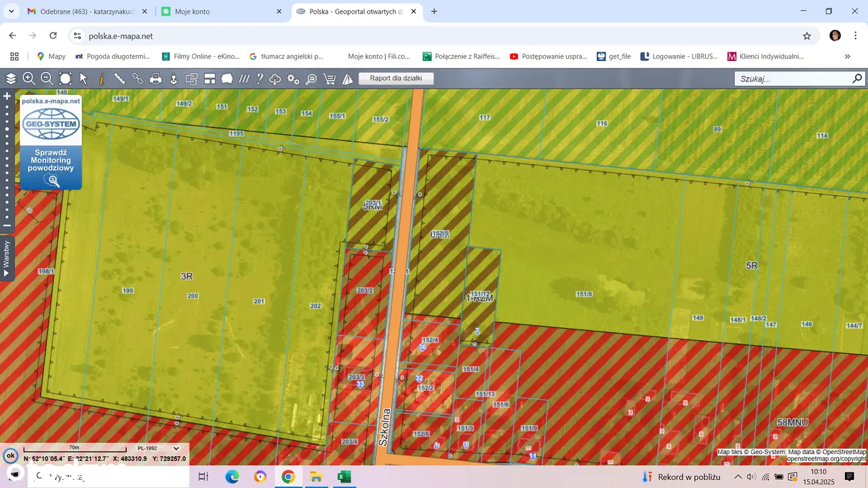This screenshot has height=488, width=868.
Task: Click the help question mark icon
Action: [259, 79]
